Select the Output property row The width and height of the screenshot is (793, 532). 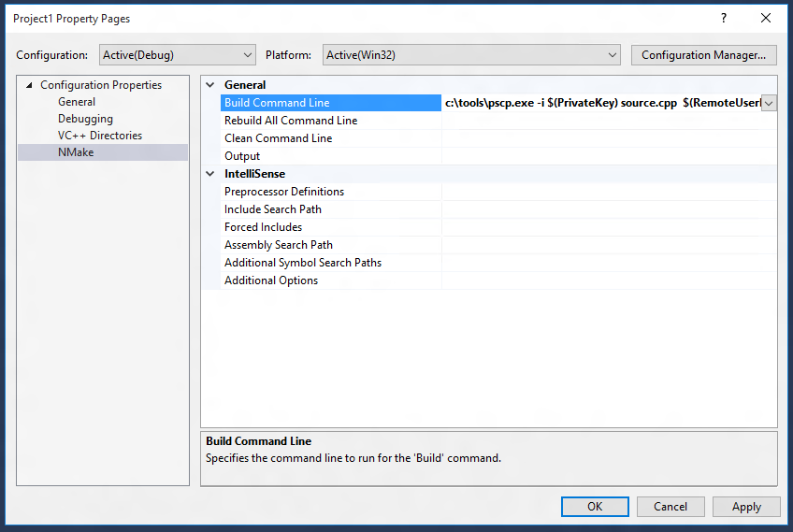242,156
